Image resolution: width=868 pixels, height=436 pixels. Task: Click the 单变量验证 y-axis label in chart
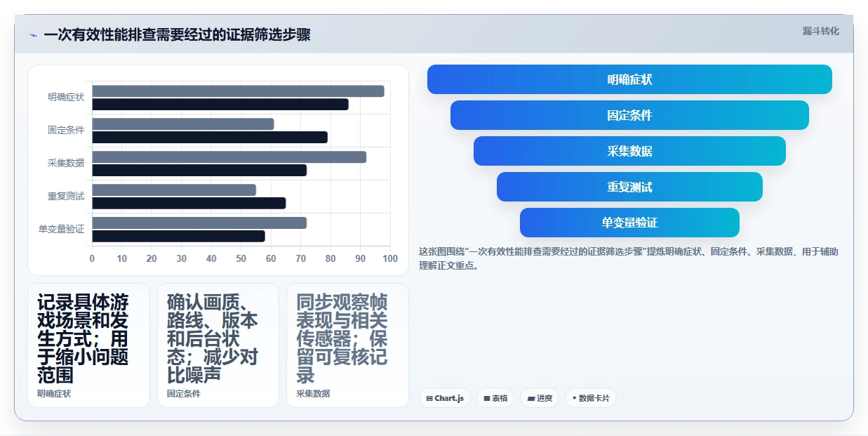pyautogui.click(x=62, y=230)
